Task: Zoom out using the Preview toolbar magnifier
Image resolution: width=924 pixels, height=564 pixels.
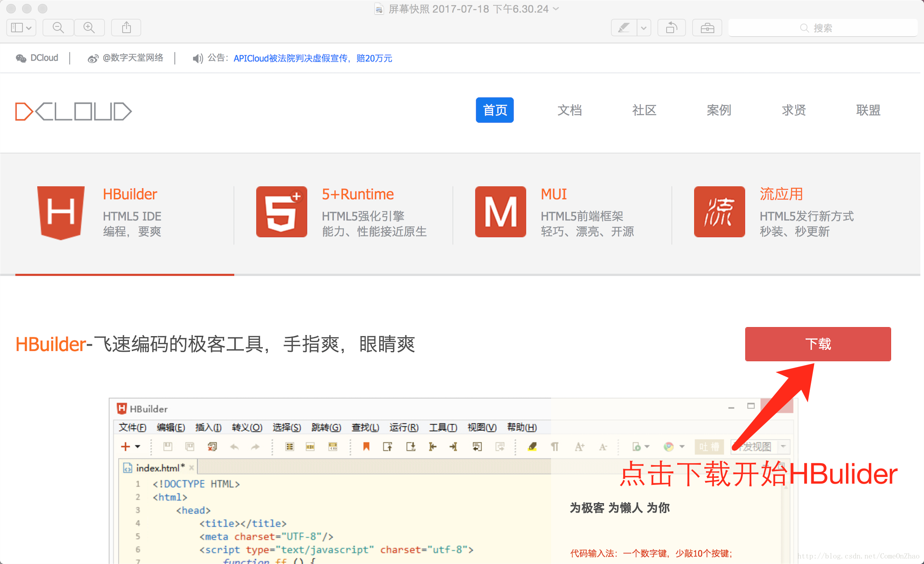Action: tap(58, 28)
